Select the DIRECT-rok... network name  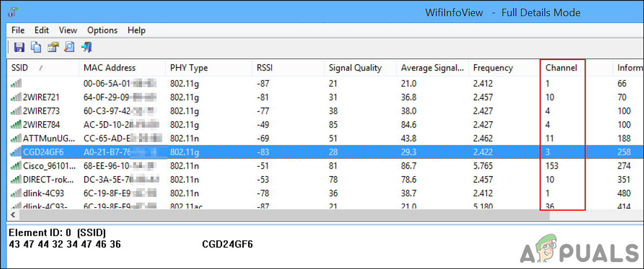(x=48, y=179)
